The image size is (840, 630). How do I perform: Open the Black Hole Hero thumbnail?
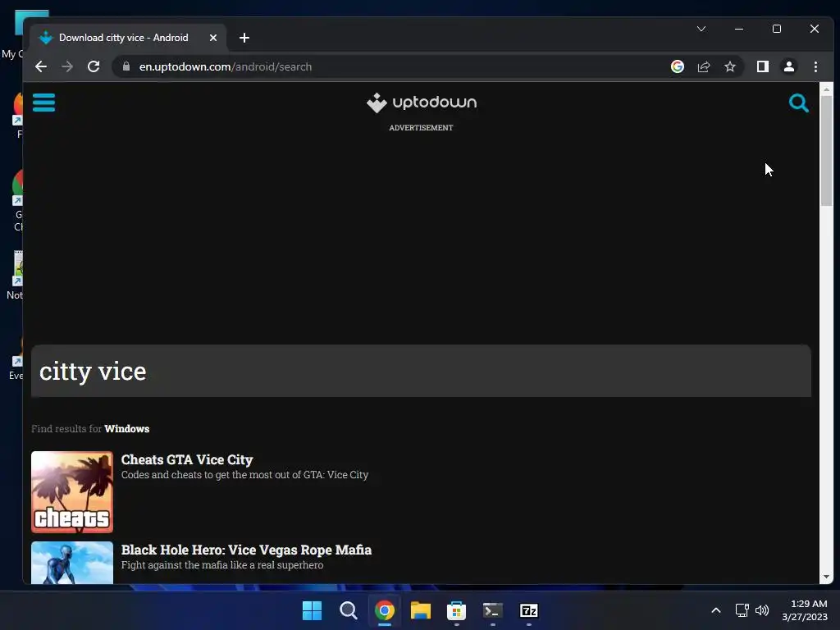click(x=72, y=563)
